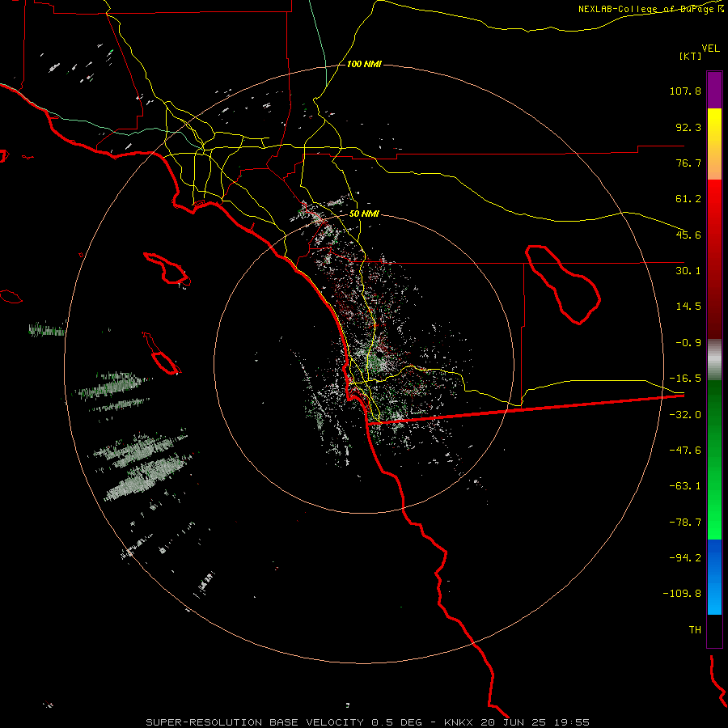The width and height of the screenshot is (728, 728).
Task: Pick the green segment of the velocity scale
Action: (x=714, y=459)
